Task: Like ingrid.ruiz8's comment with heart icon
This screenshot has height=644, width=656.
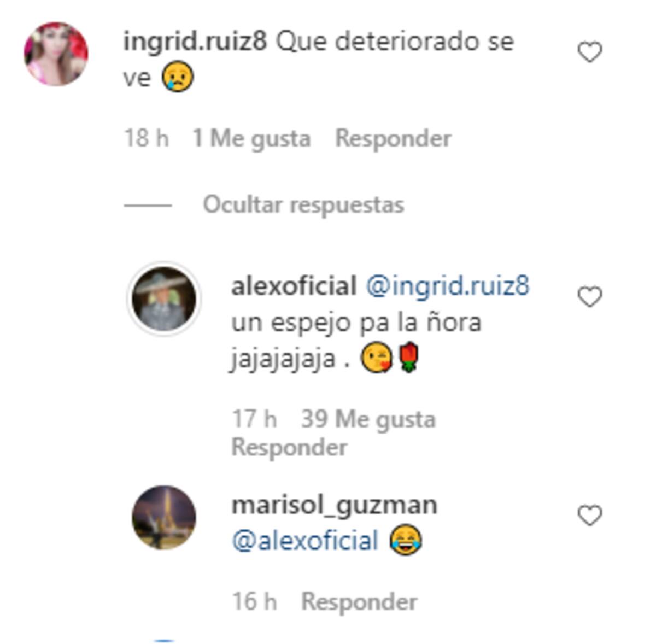Action: 590,52
